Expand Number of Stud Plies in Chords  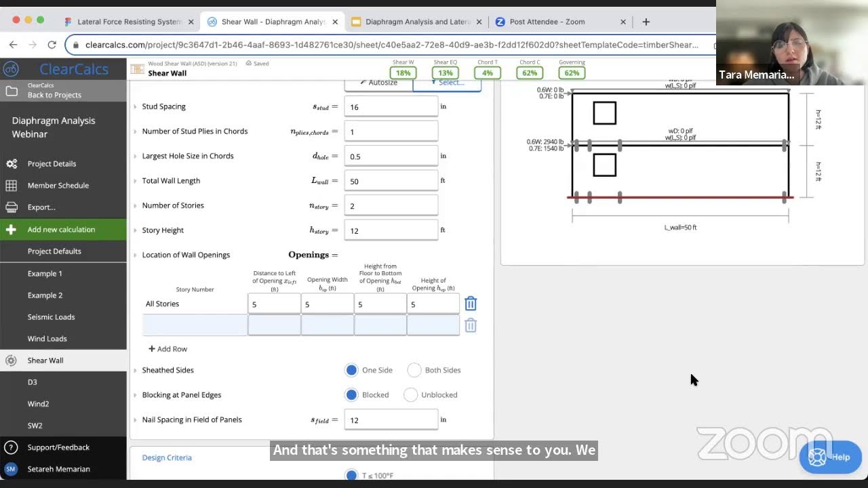pyautogui.click(x=135, y=131)
